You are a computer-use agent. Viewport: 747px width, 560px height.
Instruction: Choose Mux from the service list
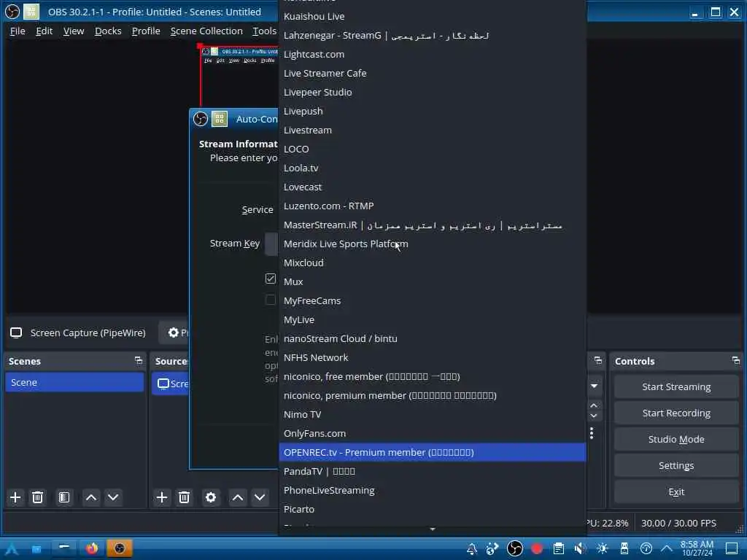pos(432,282)
